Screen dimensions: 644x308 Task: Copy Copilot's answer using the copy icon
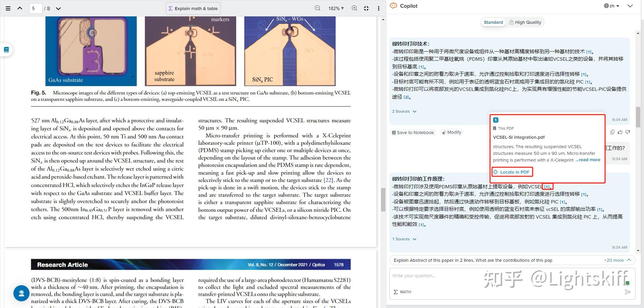[x=612, y=132]
